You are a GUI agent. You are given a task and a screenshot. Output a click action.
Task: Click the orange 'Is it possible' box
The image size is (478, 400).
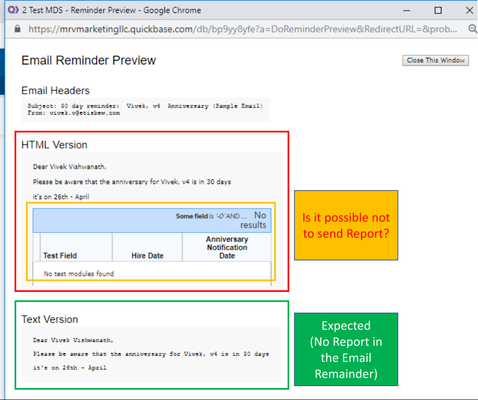coord(346,225)
